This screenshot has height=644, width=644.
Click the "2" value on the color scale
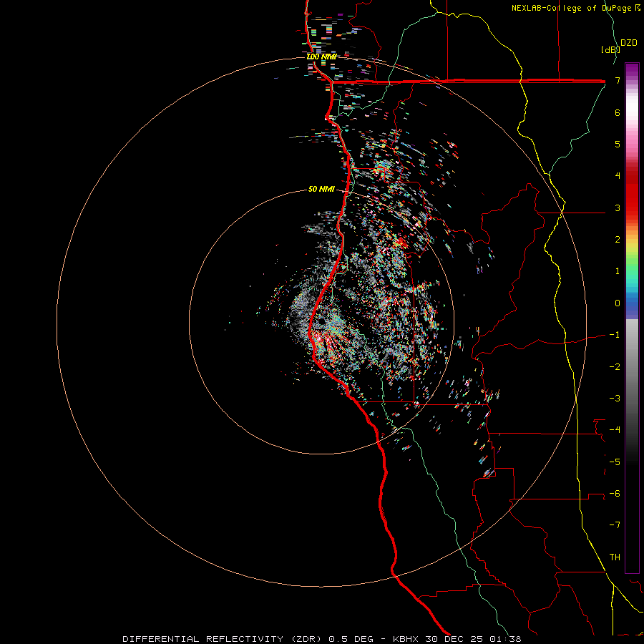point(618,240)
